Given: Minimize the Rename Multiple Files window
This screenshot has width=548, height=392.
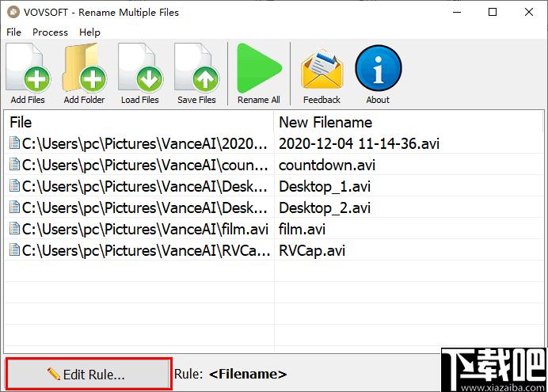Looking at the screenshot, I should (x=457, y=12).
